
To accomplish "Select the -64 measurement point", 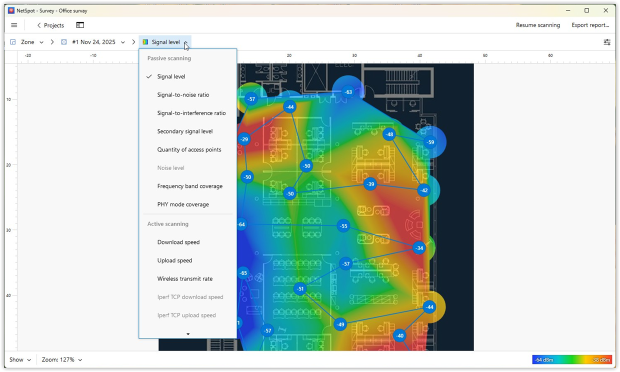I will [x=242, y=225].
